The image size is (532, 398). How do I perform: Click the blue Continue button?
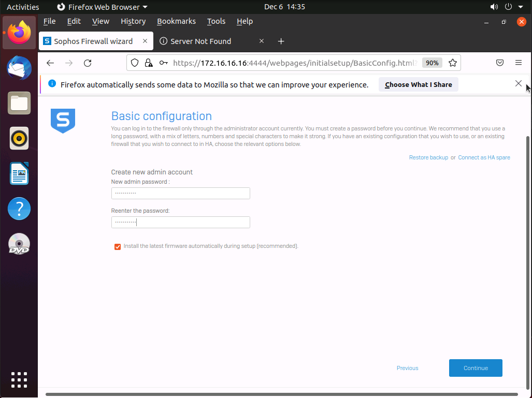[476, 368]
